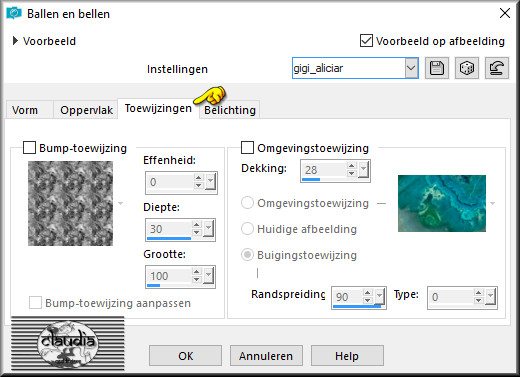Increase the Dekking value with up arrow
Screen dimensions: 520x377
click(x=351, y=165)
